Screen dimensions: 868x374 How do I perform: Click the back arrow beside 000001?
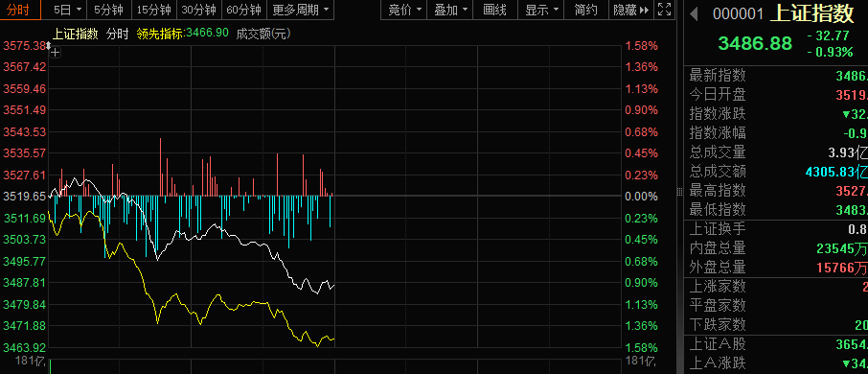(x=694, y=13)
